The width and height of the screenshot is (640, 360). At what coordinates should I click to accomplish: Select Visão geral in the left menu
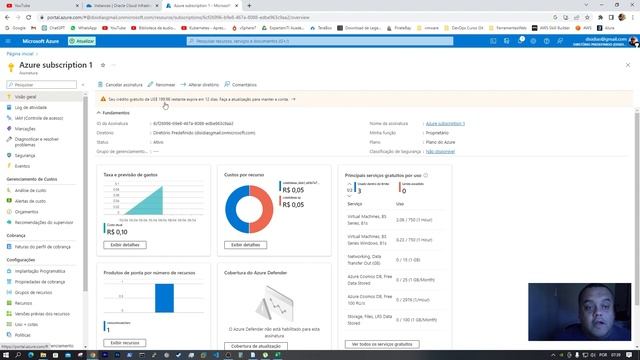coord(42,97)
